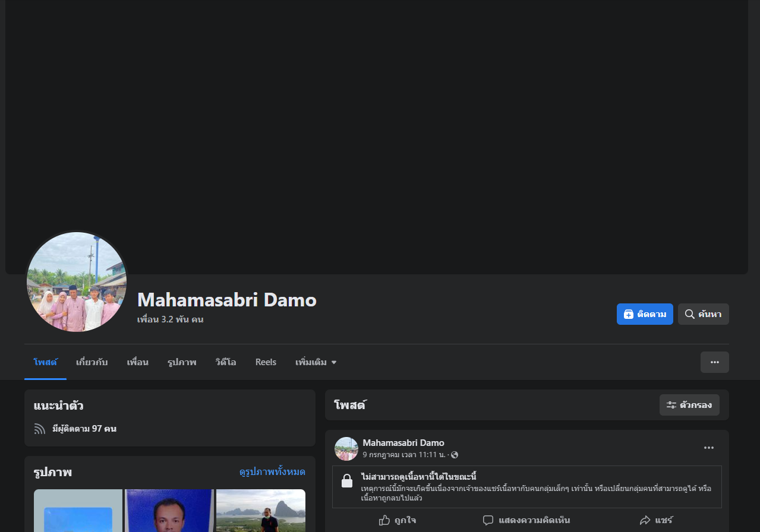Open the profile picture of Mahamasabri Damo
760x532 pixels.
pos(77,281)
